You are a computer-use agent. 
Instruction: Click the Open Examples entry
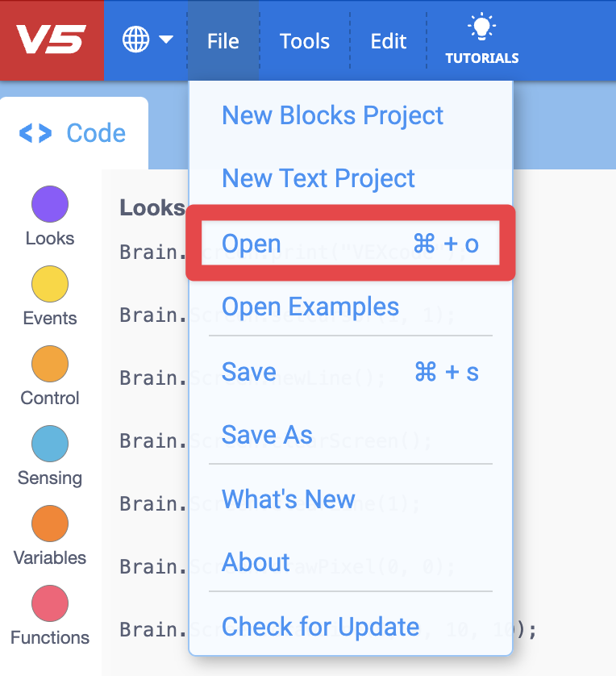tap(310, 307)
